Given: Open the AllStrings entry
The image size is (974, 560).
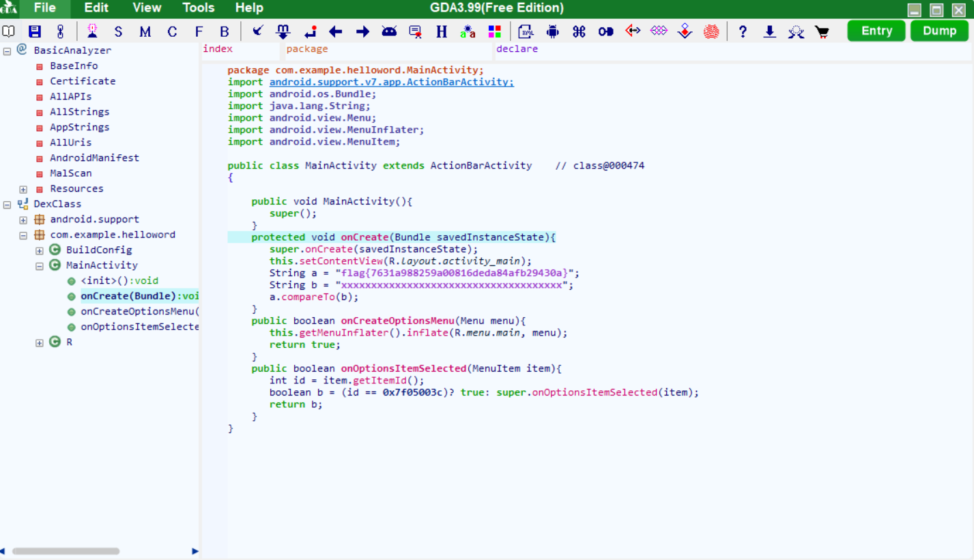Looking at the screenshot, I should point(79,112).
